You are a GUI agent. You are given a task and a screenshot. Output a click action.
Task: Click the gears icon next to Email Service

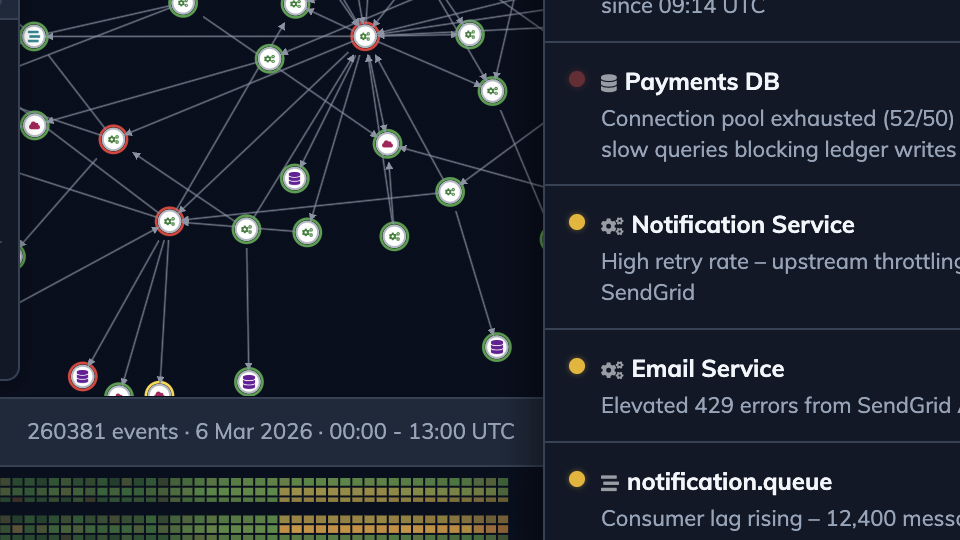click(612, 370)
